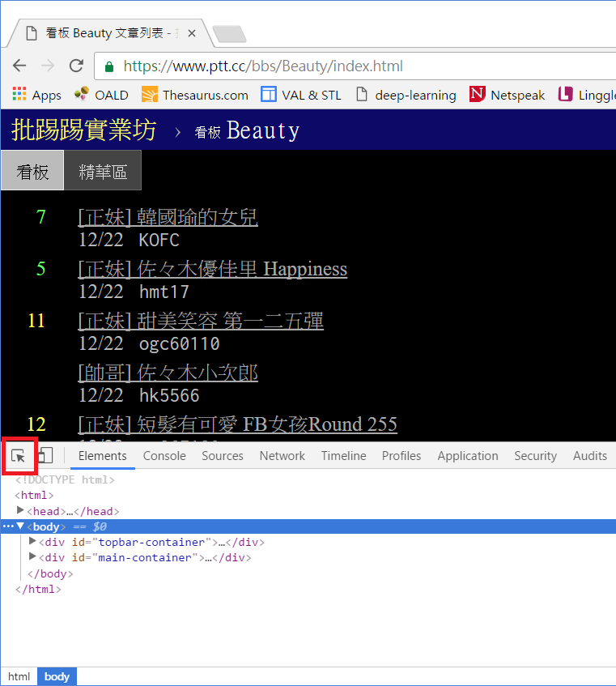The width and height of the screenshot is (616, 686).
Task: Switch to the Network DevTools tab
Action: coord(282,456)
